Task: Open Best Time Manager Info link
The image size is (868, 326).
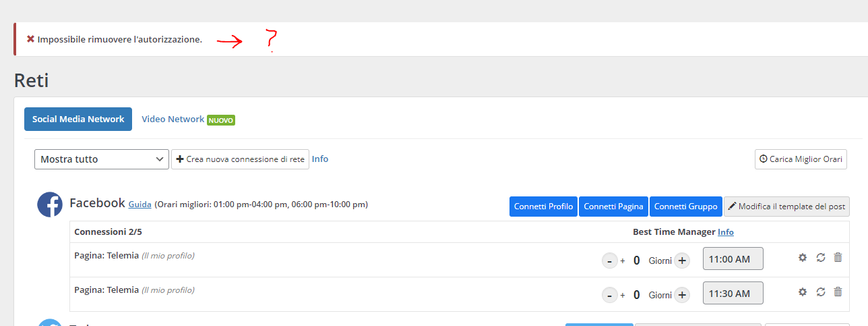Action: click(x=726, y=232)
